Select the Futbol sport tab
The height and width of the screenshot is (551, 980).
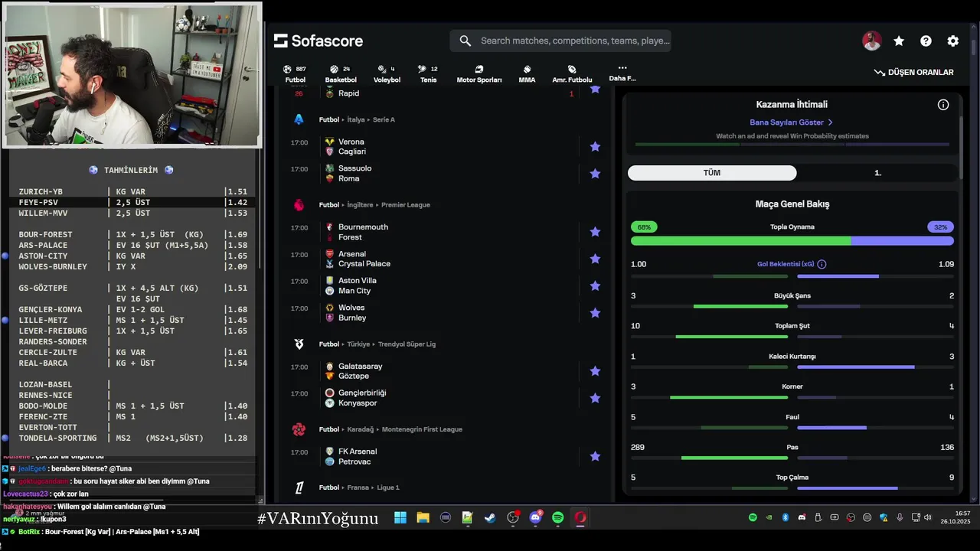pyautogui.click(x=296, y=73)
